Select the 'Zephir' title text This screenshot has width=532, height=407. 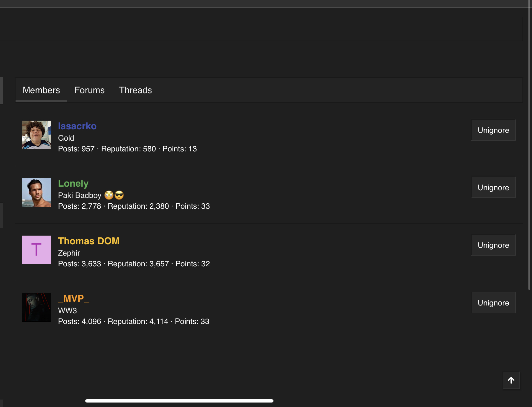coord(69,253)
